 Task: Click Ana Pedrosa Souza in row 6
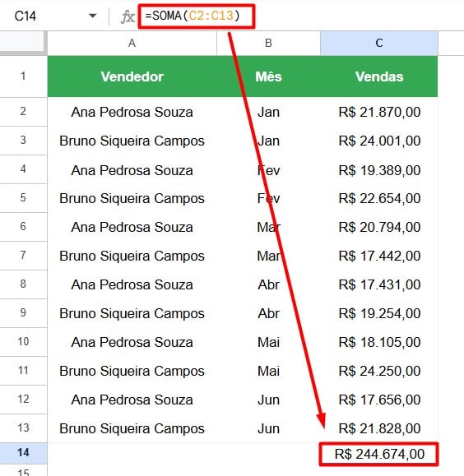pyautogui.click(x=132, y=227)
